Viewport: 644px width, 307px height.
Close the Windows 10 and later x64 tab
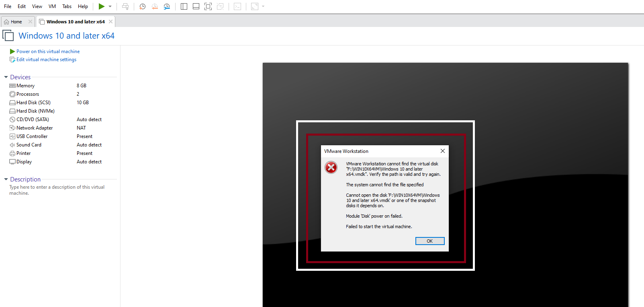110,22
